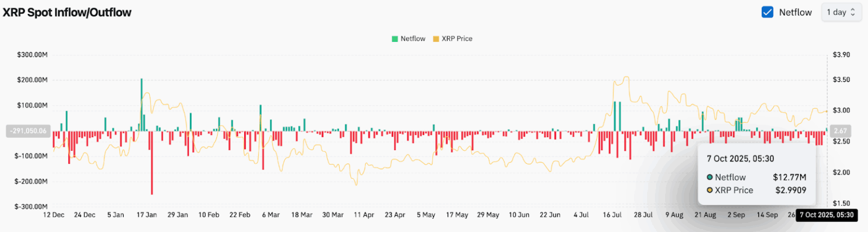Click the $3.90 right axis price label
The height and width of the screenshot is (232, 868).
point(841,55)
